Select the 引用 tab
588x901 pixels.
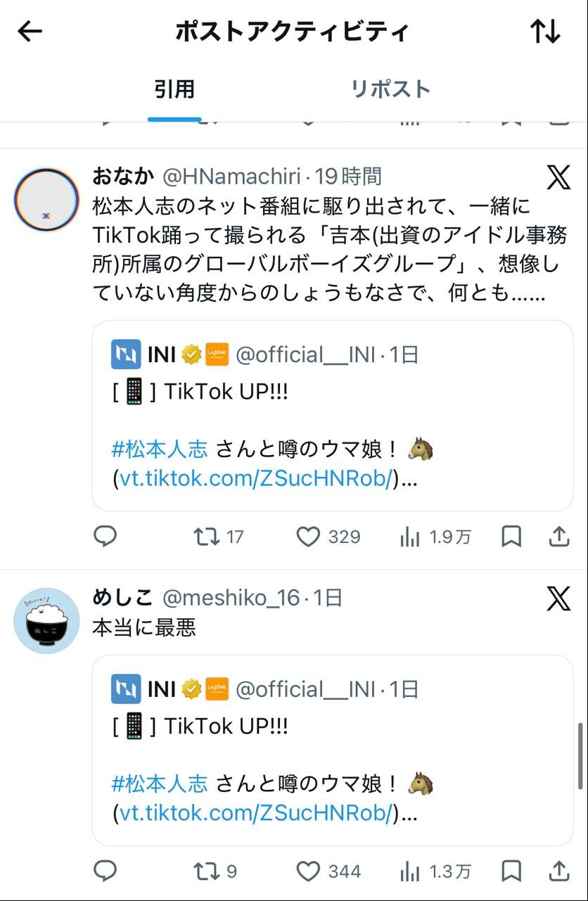tap(174, 89)
